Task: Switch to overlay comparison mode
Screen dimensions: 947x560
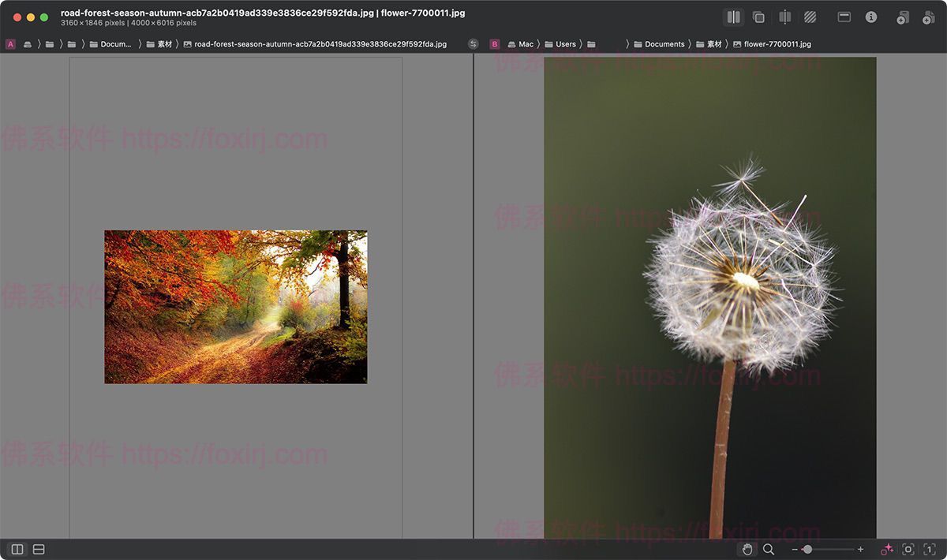Action: click(x=758, y=17)
